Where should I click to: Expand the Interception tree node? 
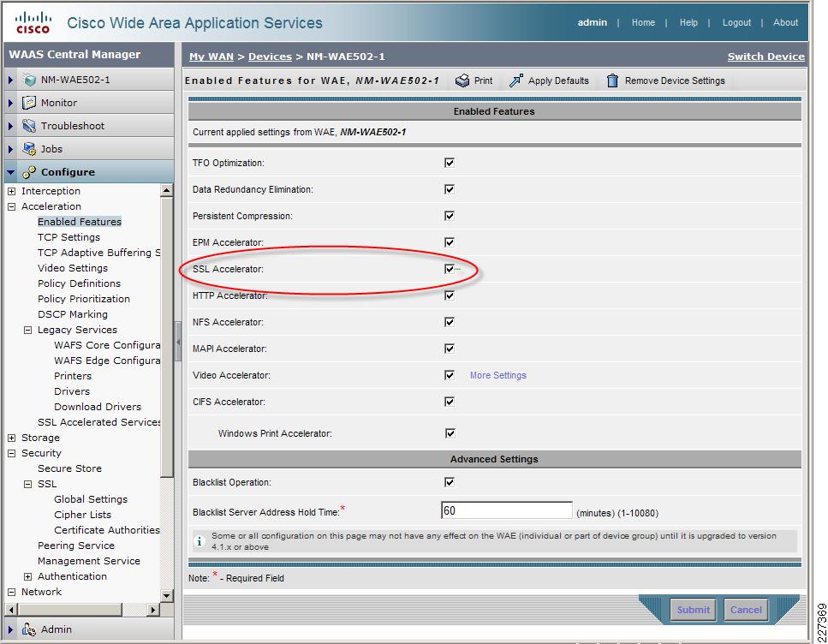click(x=12, y=191)
